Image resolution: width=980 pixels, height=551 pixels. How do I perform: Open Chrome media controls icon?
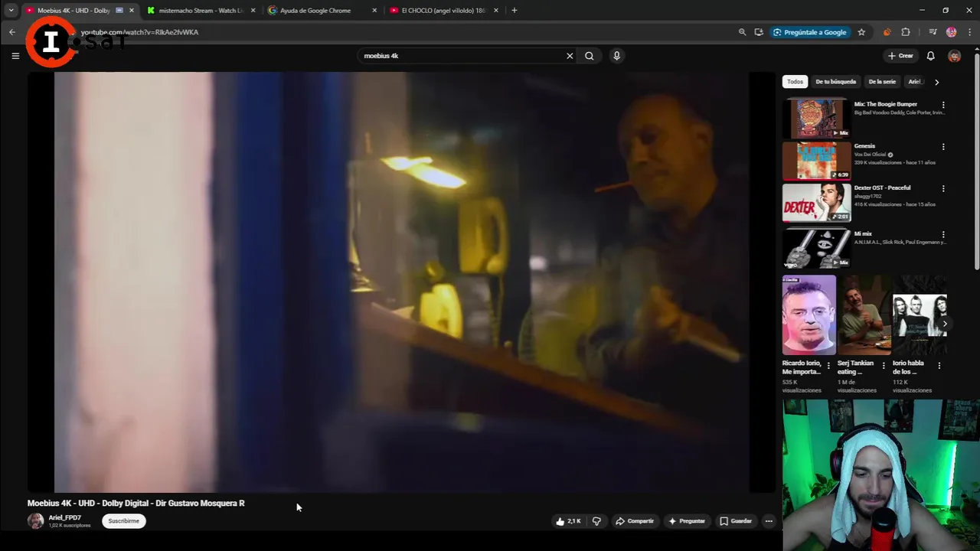tap(933, 32)
